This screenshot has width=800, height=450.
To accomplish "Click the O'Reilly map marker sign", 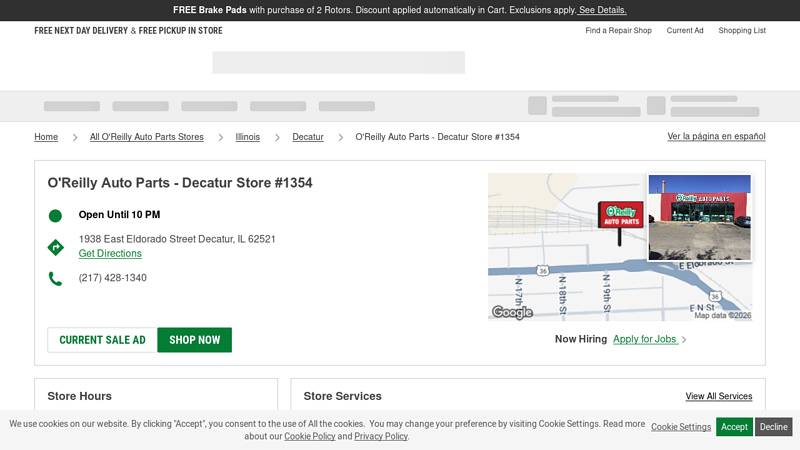I will (x=620, y=215).
